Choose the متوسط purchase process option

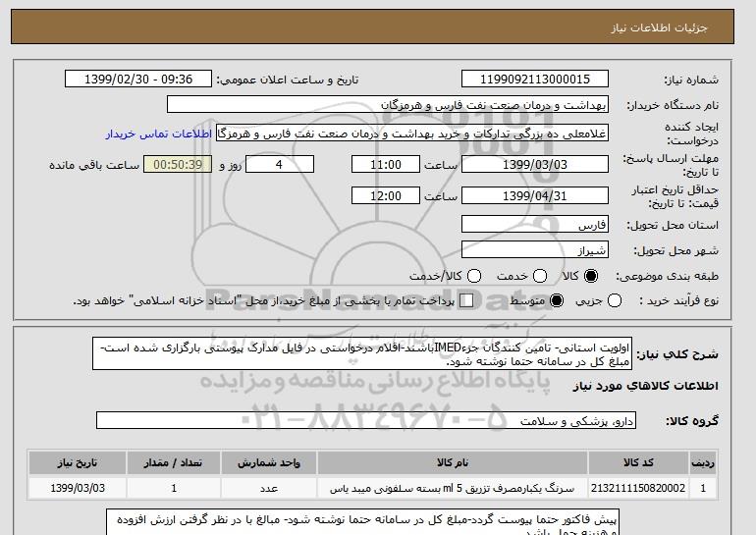557,300
